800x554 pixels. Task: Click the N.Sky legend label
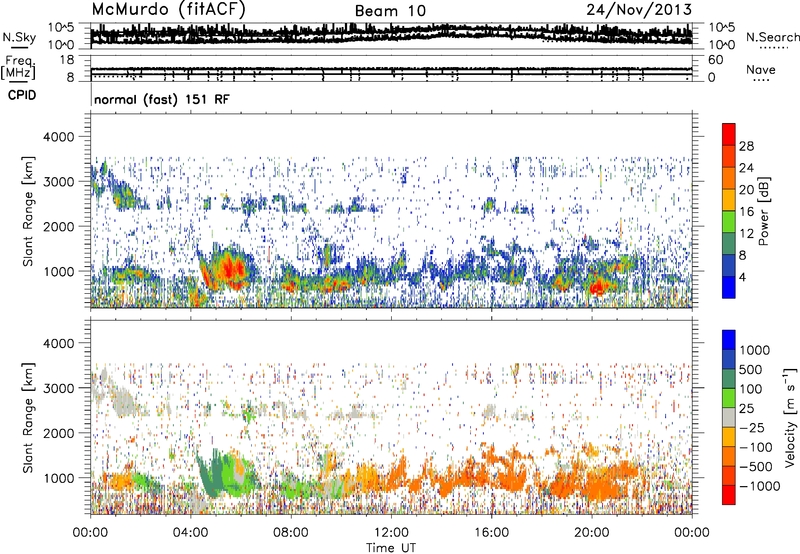19,37
